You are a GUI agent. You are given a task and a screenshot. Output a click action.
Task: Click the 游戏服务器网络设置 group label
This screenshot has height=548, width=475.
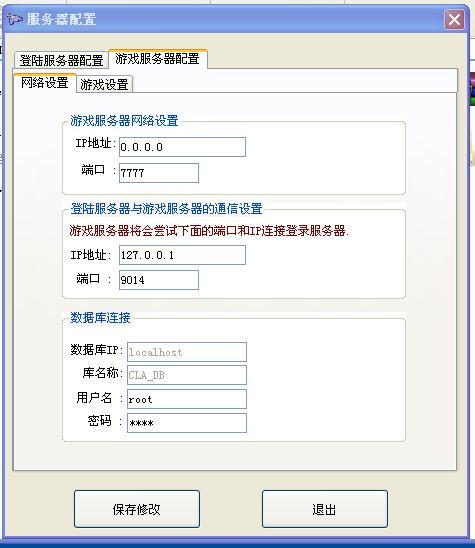(x=124, y=121)
